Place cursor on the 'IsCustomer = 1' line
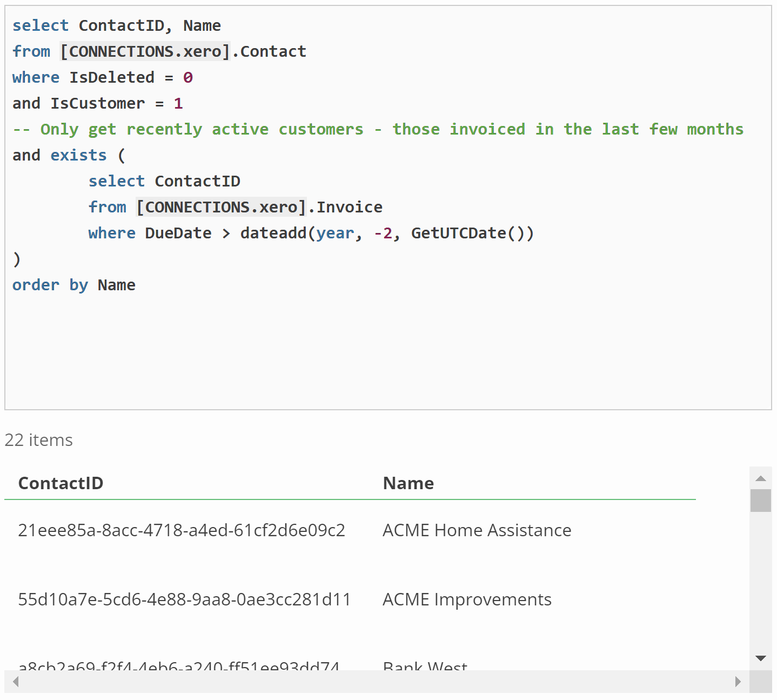The image size is (777, 700). click(x=98, y=103)
